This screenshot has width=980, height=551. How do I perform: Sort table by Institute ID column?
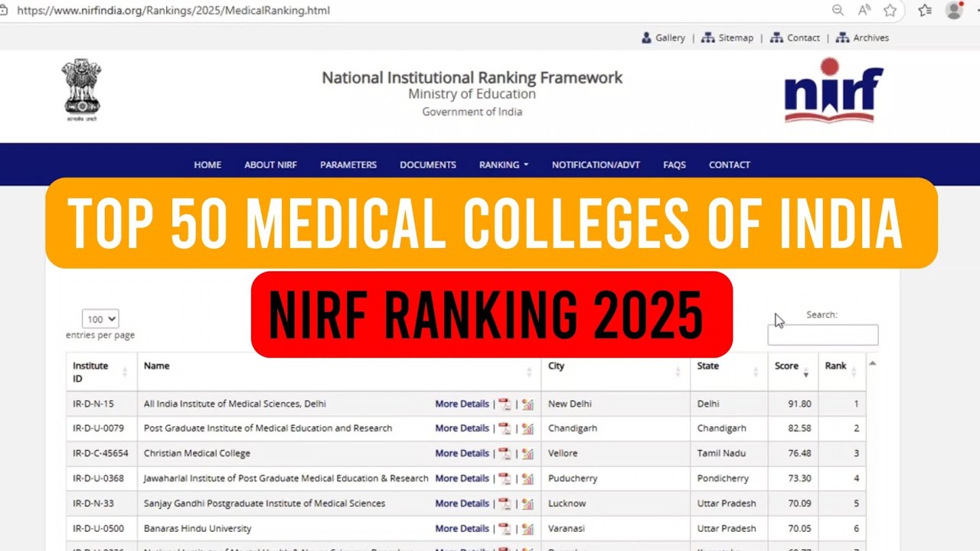(101, 372)
